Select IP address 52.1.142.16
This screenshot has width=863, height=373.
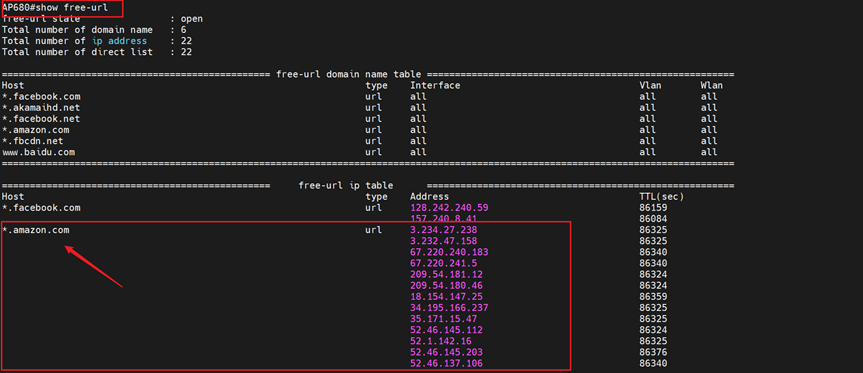pos(441,341)
